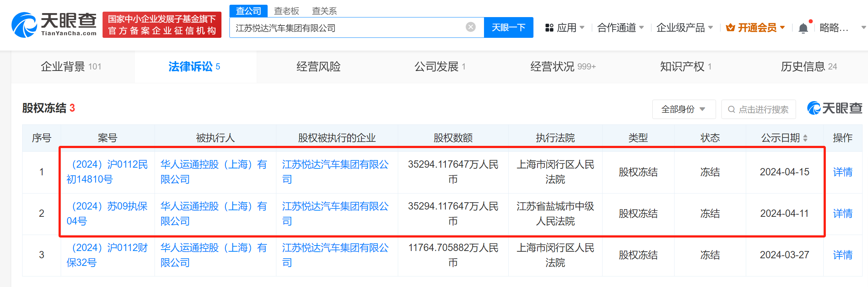Sort by 公示日期 column arrows
The width and height of the screenshot is (868, 287).
point(805,138)
